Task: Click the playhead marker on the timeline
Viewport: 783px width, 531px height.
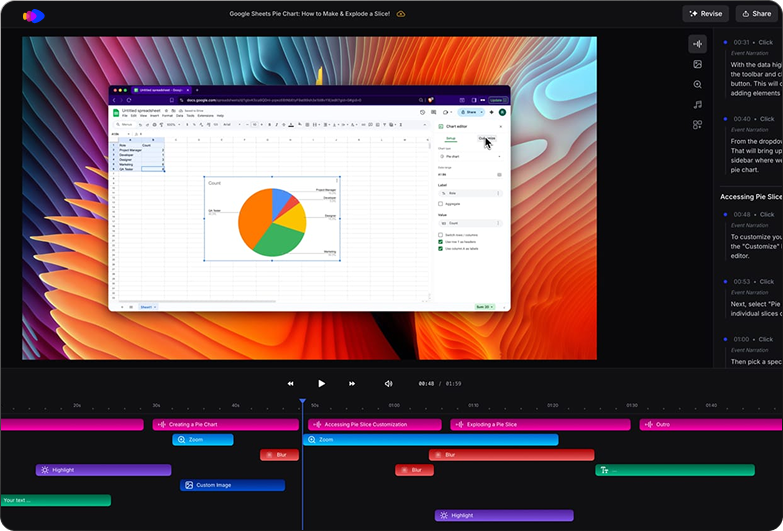Action: coord(302,402)
